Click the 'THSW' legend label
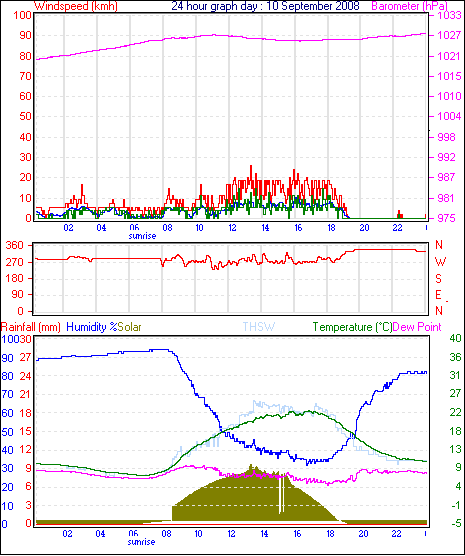465x556 pixels. [259, 327]
